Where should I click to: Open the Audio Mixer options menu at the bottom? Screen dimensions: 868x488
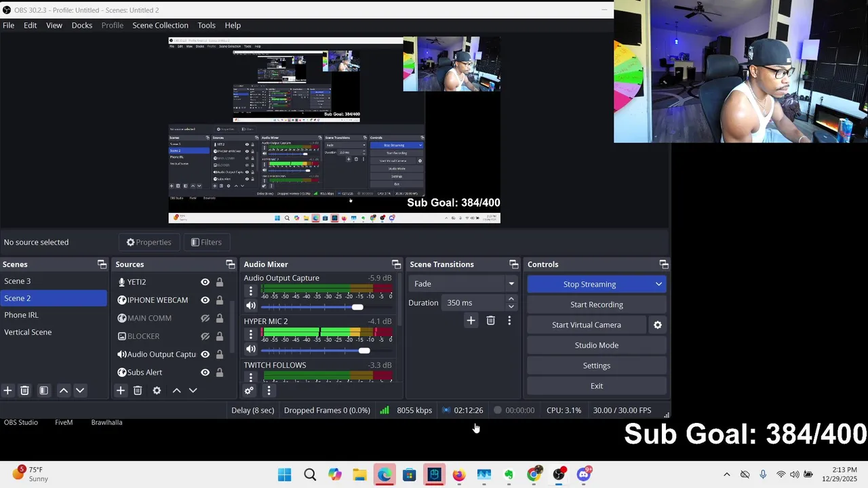[269, 390]
